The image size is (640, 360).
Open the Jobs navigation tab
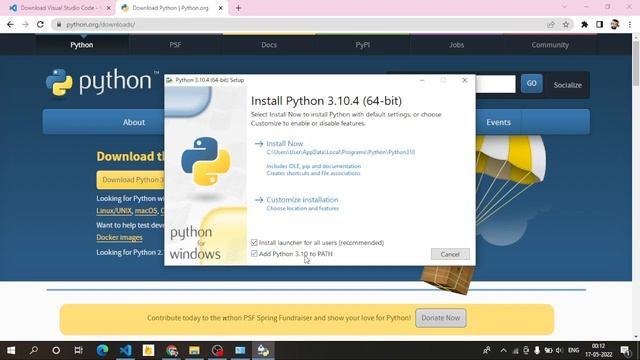(456, 45)
